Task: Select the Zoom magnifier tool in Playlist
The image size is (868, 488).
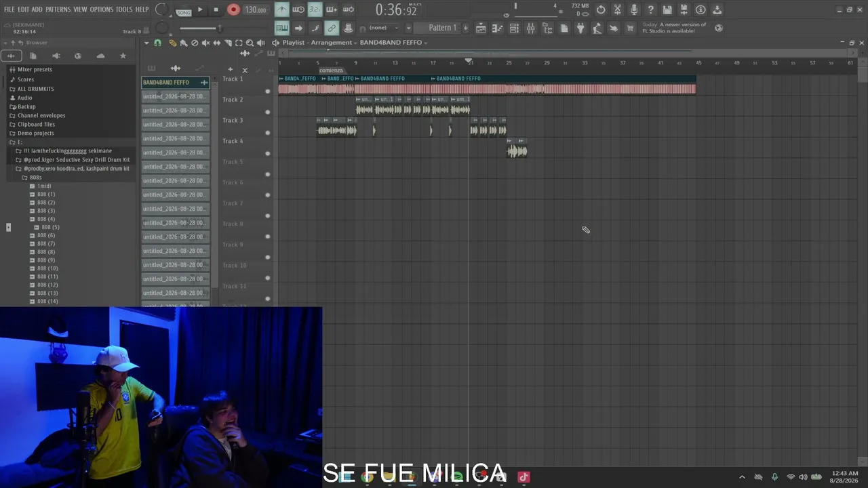Action: pyautogui.click(x=250, y=43)
